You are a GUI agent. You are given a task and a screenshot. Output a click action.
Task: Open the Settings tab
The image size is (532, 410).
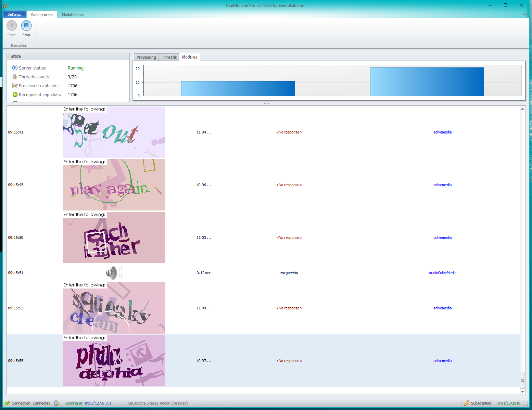[14, 14]
